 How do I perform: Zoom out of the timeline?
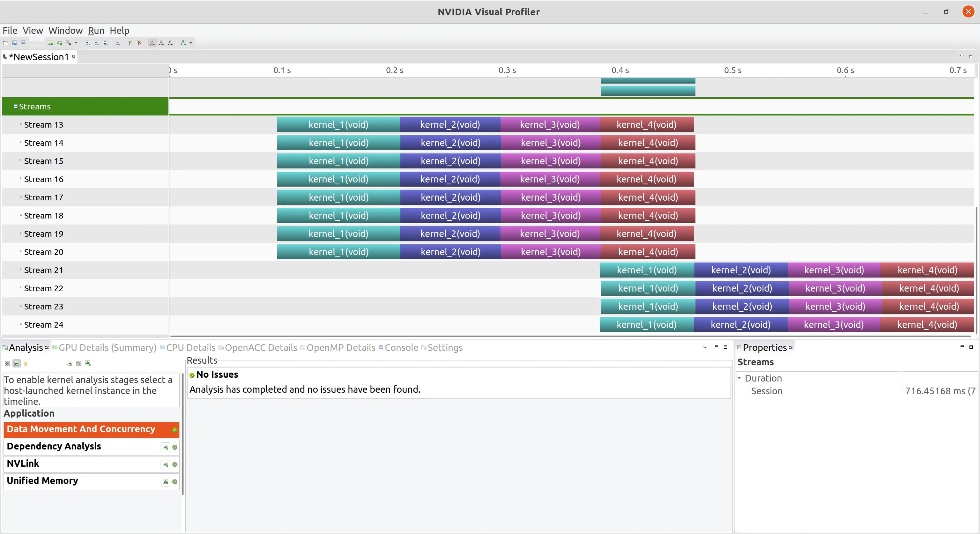(x=97, y=43)
